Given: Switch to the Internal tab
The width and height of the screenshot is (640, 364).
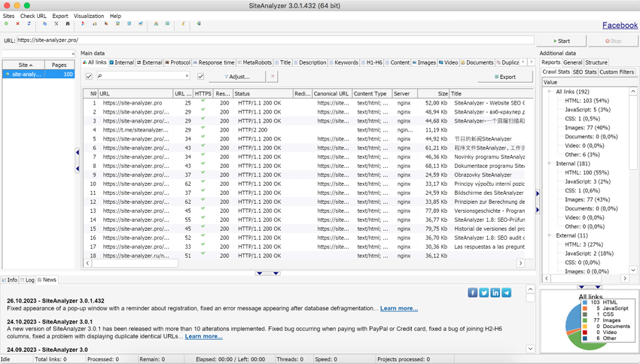Looking at the screenshot, I should pyautogui.click(x=122, y=62).
